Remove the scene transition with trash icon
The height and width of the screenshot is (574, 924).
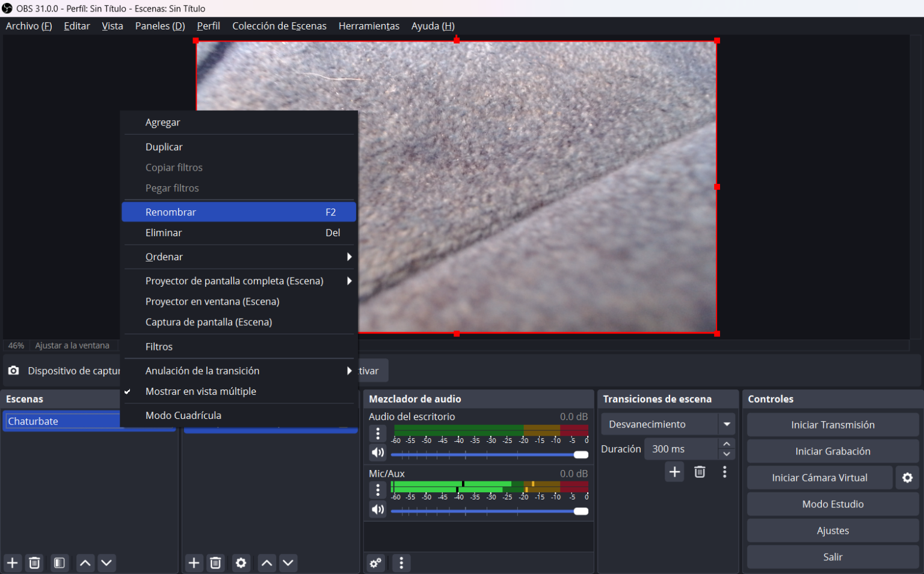tap(700, 472)
